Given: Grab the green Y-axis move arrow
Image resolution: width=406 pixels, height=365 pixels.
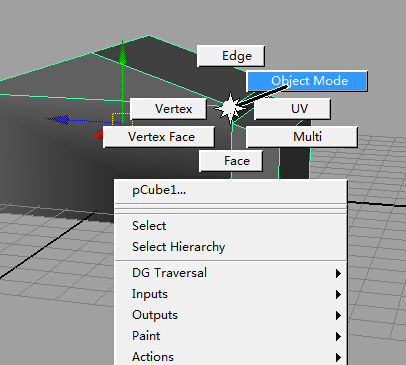Looking at the screenshot, I should click(x=122, y=53).
